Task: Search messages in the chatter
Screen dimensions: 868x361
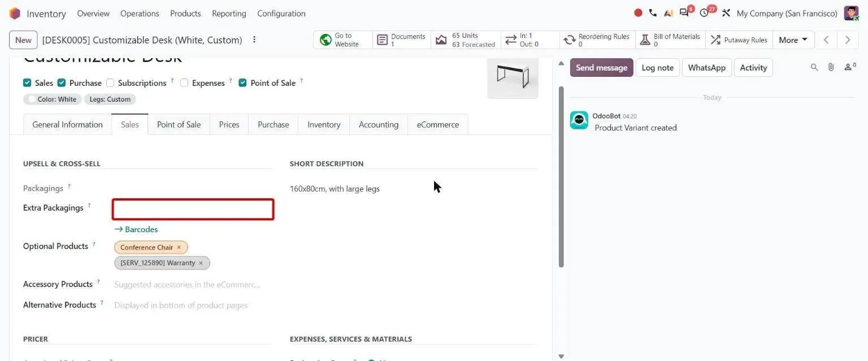Action: tap(814, 67)
